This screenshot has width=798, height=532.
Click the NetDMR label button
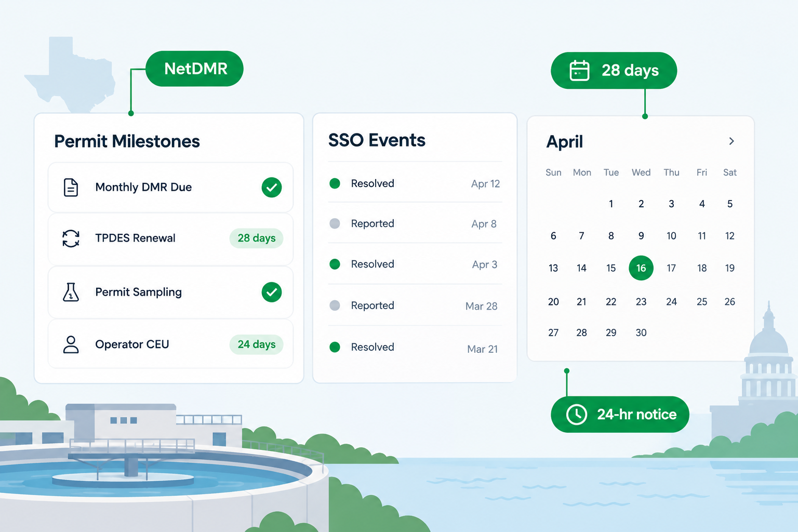click(195, 69)
